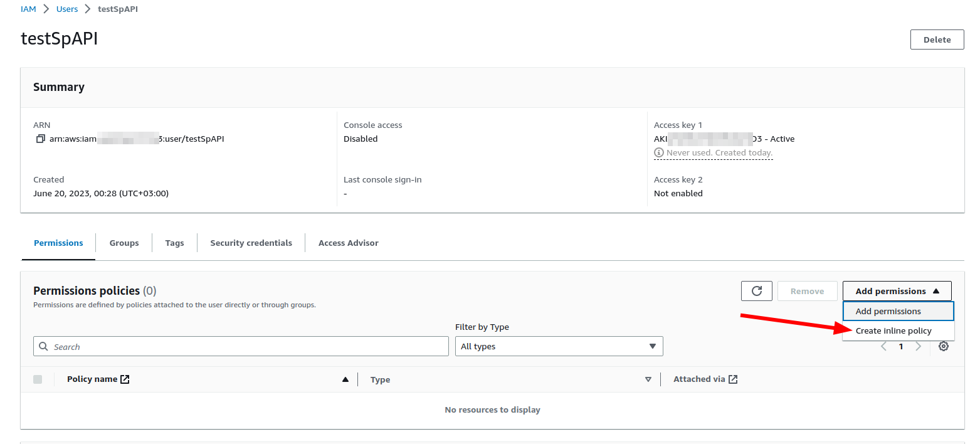Click the info icon beside Never used
Viewport: 980px width, 444px height.
659,152
